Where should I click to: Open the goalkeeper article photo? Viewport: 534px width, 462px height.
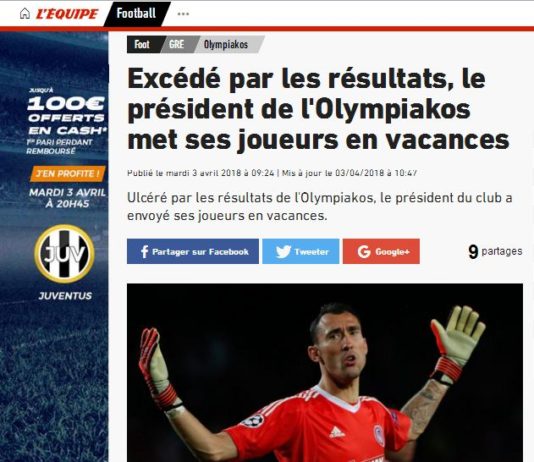point(325,372)
